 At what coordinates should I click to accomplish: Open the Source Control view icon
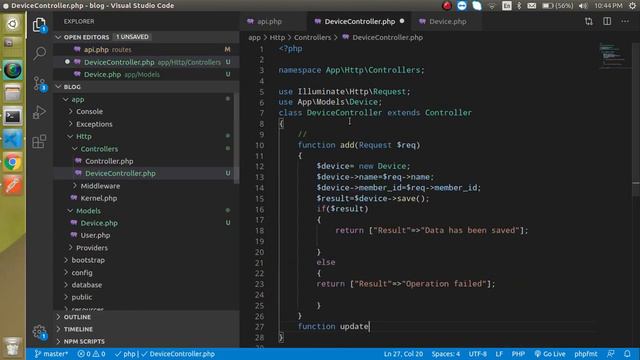tap(39, 83)
